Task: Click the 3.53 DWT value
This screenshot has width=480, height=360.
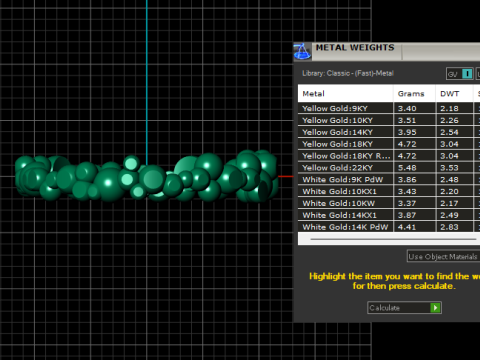Action: click(x=449, y=168)
